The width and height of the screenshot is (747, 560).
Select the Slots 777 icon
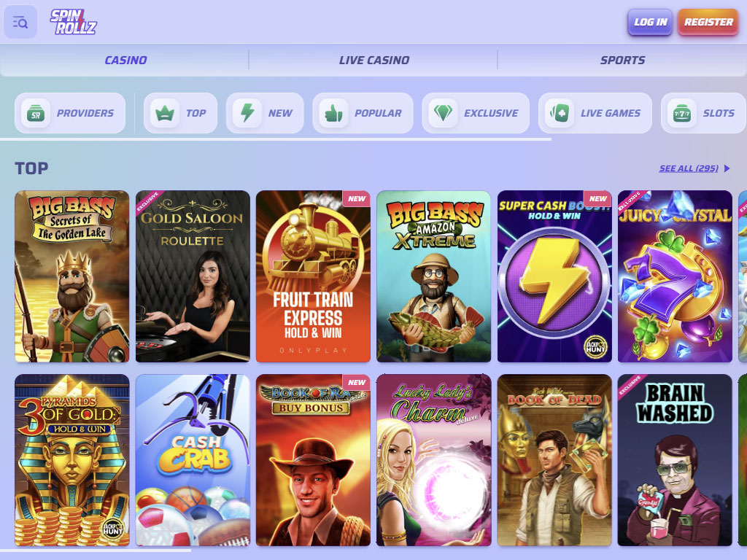click(x=682, y=113)
